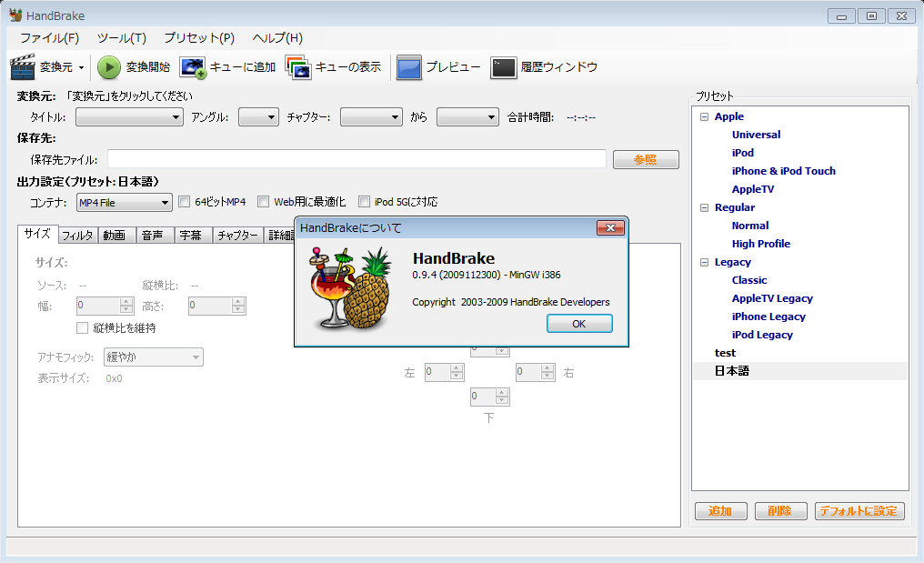Collapse the Legacy preset group
This screenshot has width=924, height=563.
point(704,262)
